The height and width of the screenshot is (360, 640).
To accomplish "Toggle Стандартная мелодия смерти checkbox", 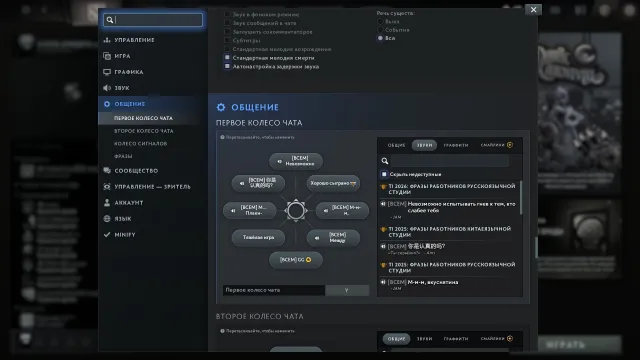I will click(x=227, y=58).
